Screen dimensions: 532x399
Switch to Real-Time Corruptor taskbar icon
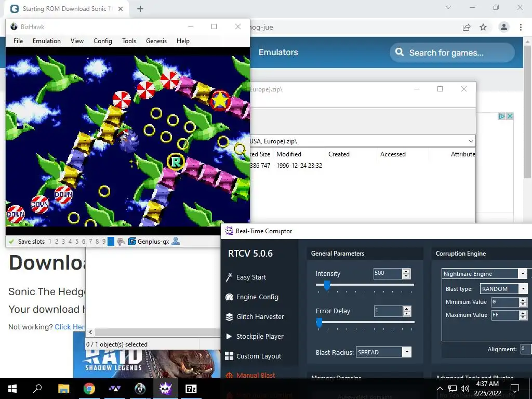[166, 389]
